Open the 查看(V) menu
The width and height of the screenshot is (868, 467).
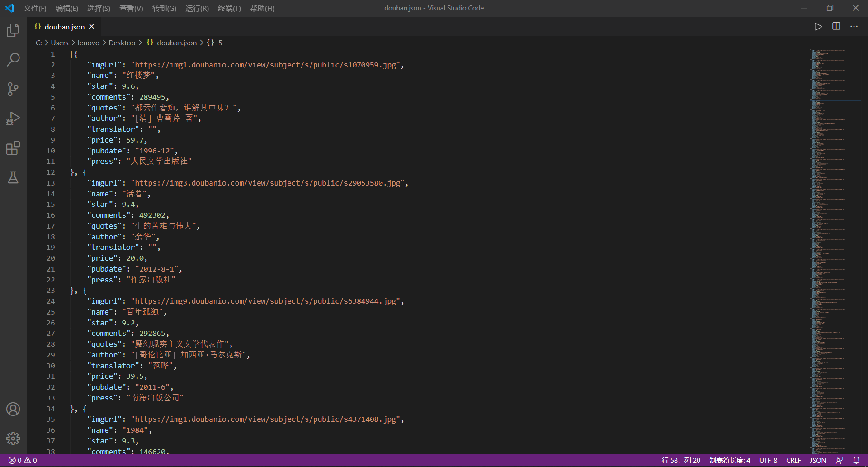131,8
